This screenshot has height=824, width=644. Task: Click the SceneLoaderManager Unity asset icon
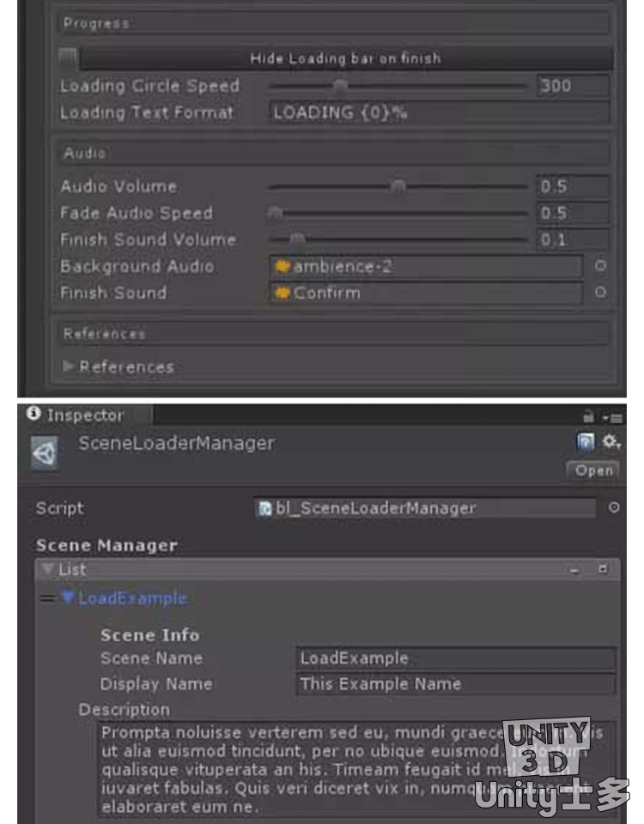tap(44, 452)
